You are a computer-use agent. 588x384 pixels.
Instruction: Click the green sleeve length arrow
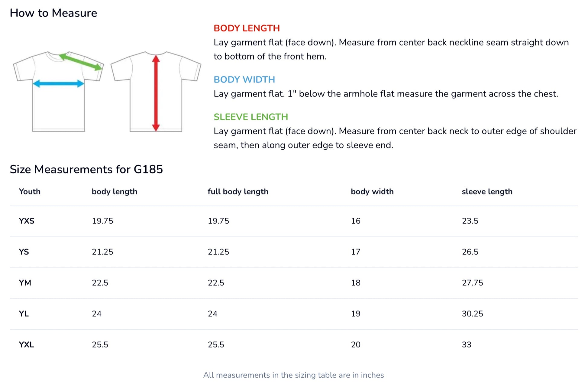click(81, 62)
